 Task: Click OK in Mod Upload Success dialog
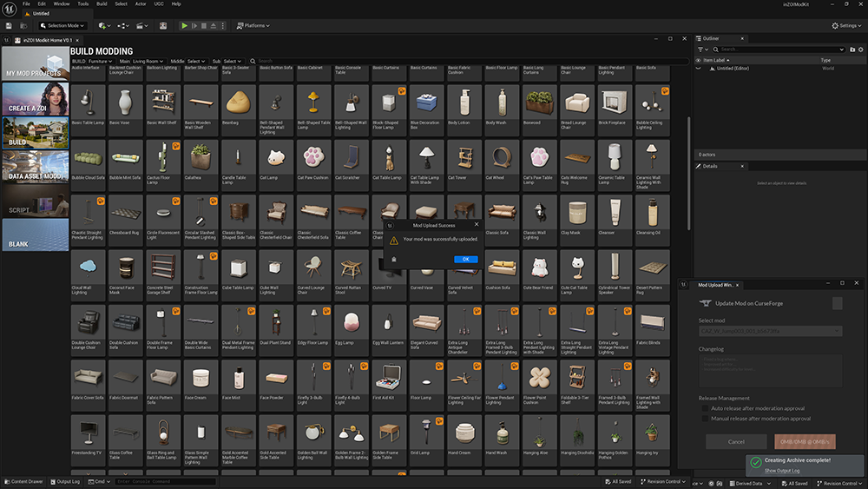pyautogui.click(x=465, y=259)
